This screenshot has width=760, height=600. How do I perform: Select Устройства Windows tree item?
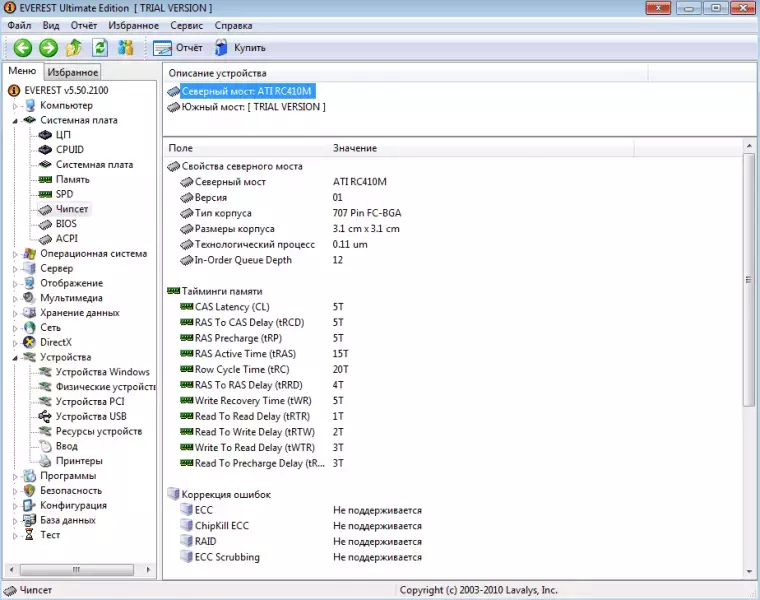tap(102, 372)
